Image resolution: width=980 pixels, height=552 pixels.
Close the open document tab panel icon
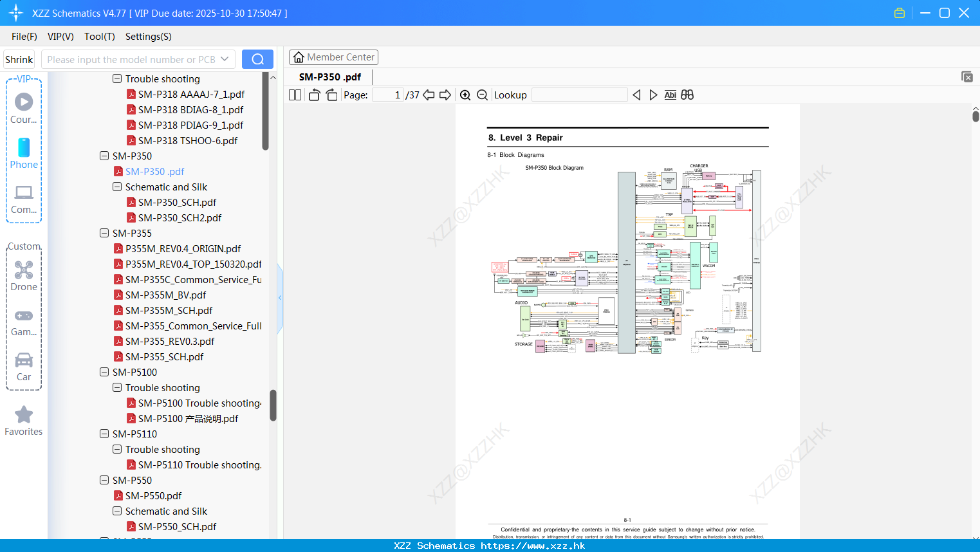(x=967, y=77)
